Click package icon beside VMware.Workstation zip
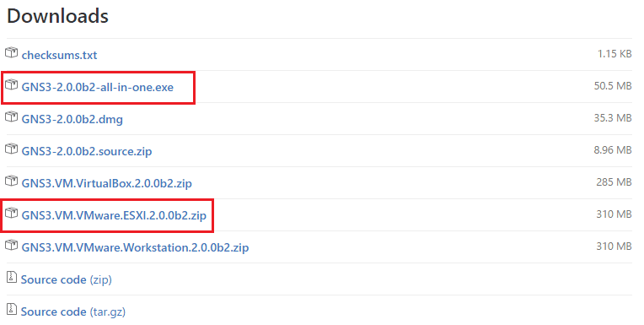The width and height of the screenshot is (644, 325). click(x=12, y=245)
